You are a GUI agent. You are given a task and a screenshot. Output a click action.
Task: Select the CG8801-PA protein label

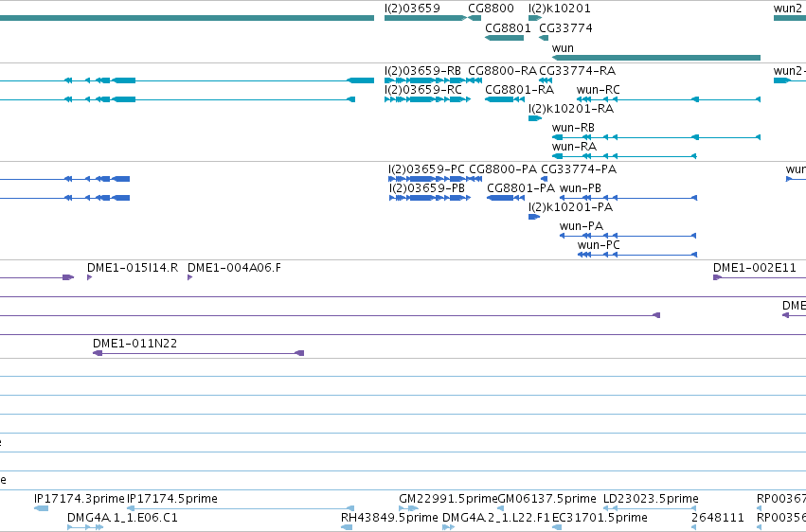tap(521, 188)
